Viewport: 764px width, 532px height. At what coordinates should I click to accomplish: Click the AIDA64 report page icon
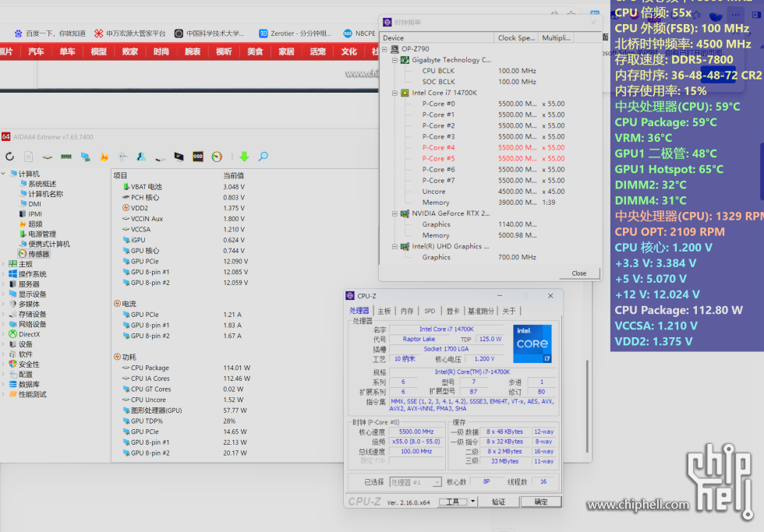point(29,157)
